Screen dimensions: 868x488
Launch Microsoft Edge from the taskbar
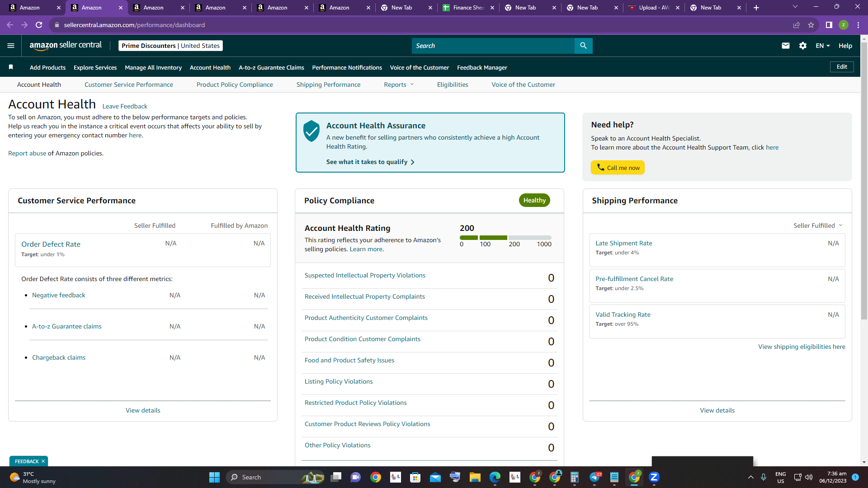tap(495, 477)
